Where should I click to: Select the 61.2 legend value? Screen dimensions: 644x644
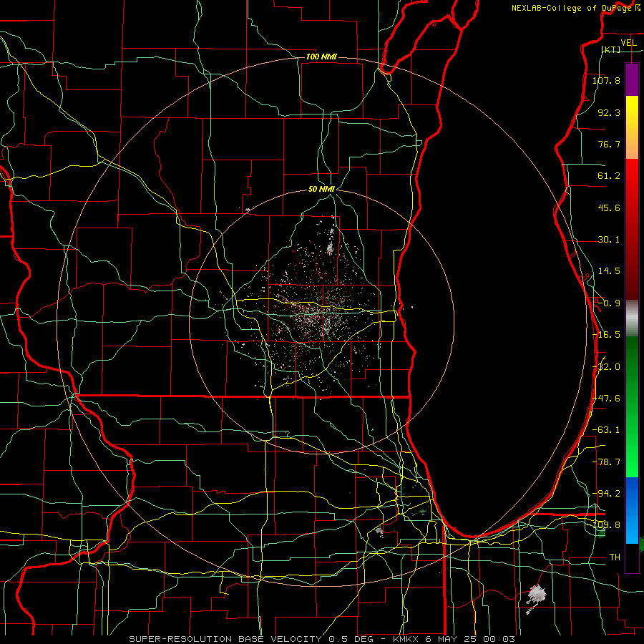(x=609, y=176)
